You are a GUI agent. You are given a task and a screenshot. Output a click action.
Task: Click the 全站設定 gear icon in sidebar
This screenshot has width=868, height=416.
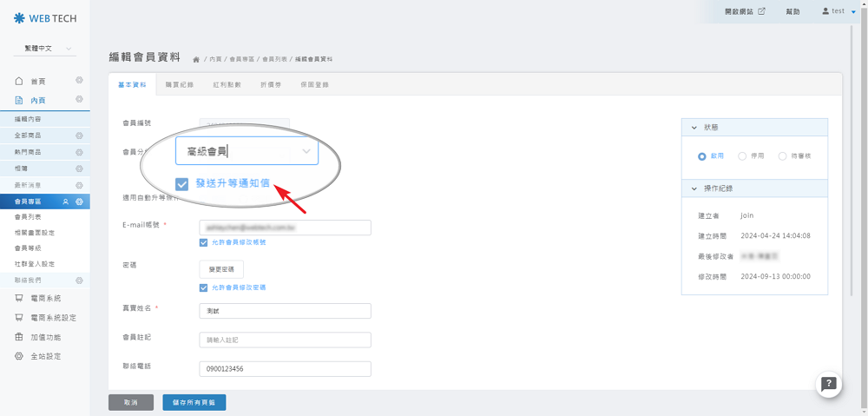click(x=19, y=357)
